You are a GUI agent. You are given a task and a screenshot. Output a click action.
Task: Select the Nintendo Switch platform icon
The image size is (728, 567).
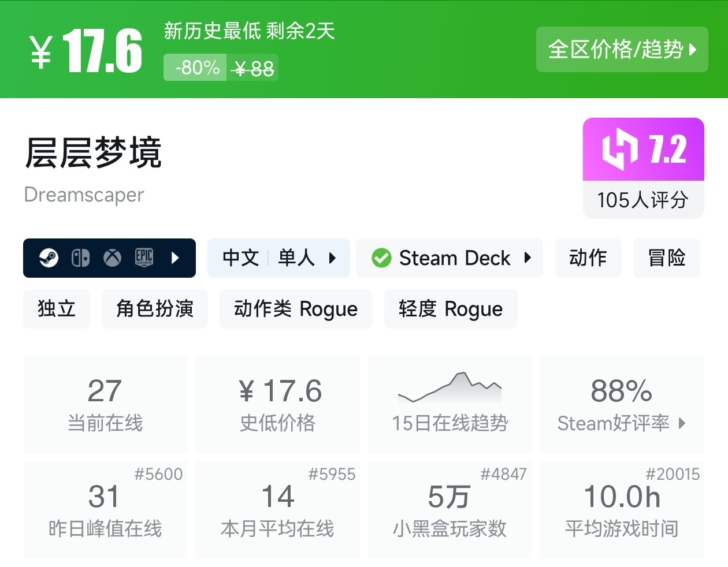pos(81,258)
